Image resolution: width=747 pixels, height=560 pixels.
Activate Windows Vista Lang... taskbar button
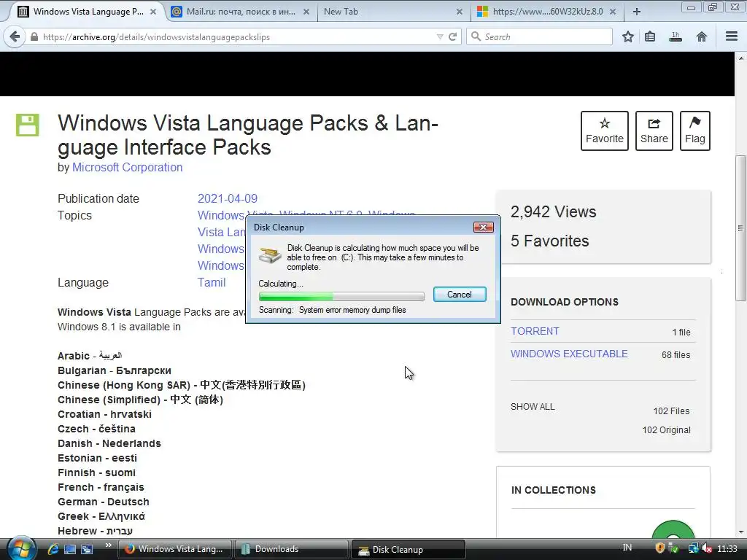click(175, 549)
